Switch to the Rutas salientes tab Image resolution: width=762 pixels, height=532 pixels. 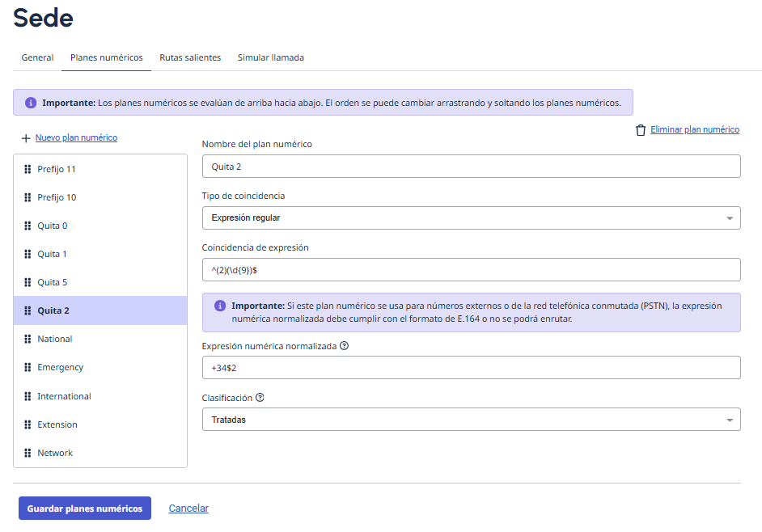pos(190,57)
